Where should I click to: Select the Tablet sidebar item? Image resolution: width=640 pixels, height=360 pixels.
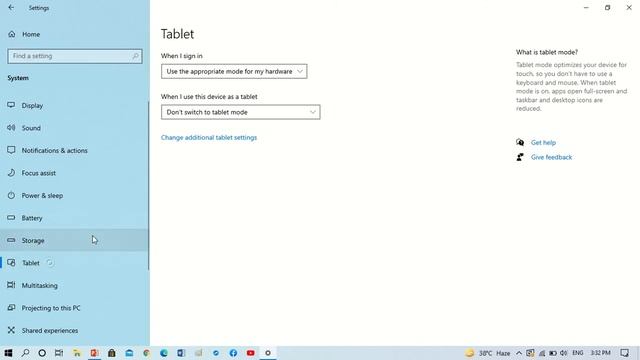pos(74,263)
